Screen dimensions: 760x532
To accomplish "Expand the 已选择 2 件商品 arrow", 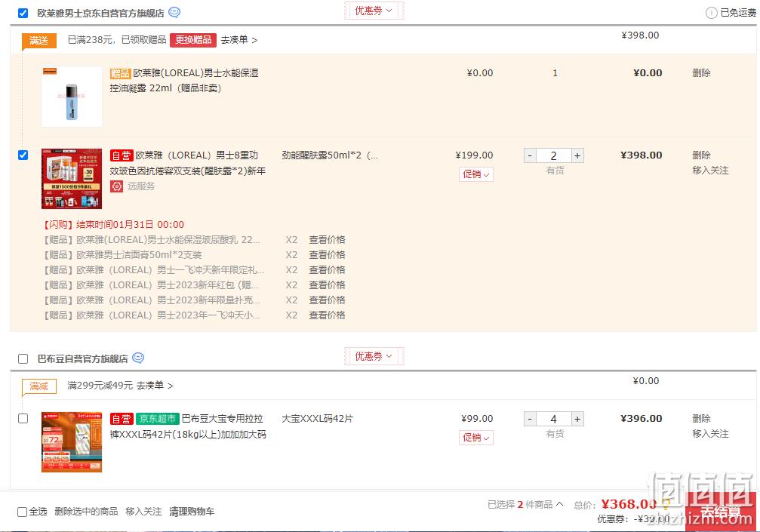I will pos(560,504).
